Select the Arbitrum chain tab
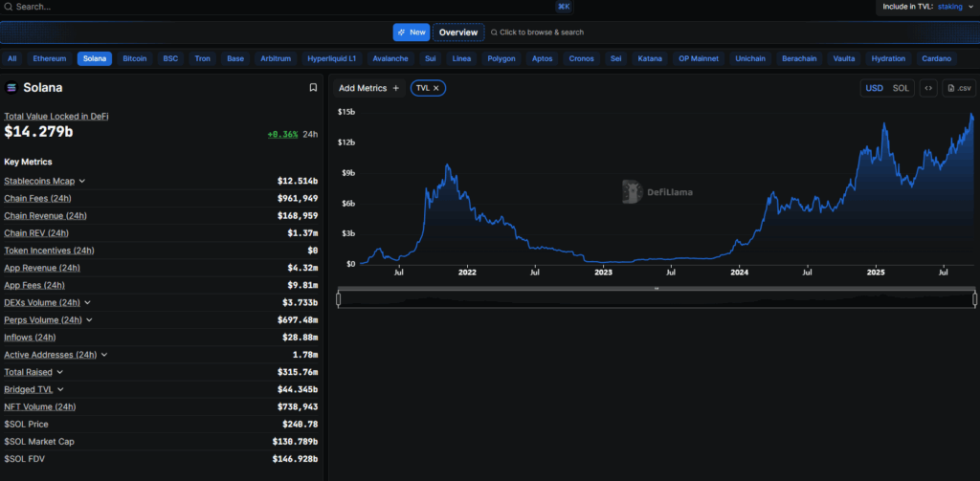This screenshot has height=481, width=980. [276, 58]
